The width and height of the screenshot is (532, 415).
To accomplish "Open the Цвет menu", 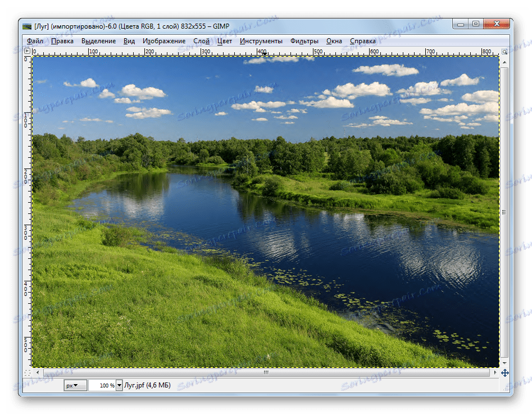I will (x=224, y=41).
